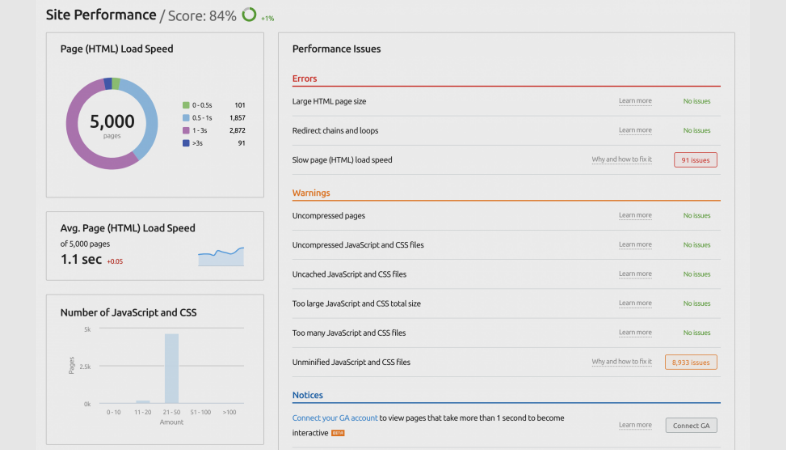Click the 'Performance Issues' panel heading
The height and width of the screenshot is (450, 786).
tap(336, 49)
